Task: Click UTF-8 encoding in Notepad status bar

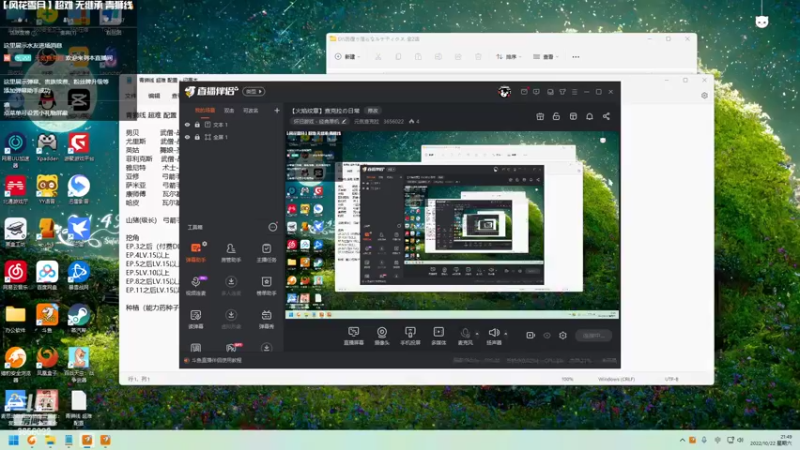Action: pos(672,379)
